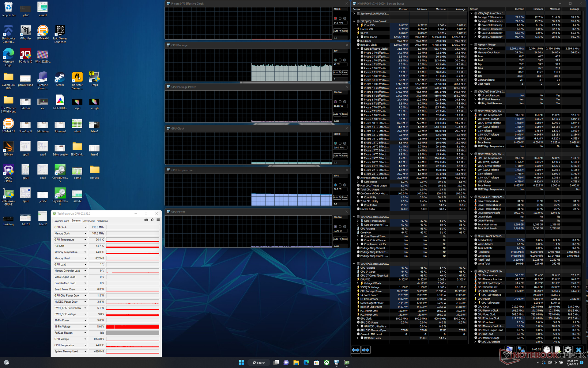Click Search box on Windows taskbar
This screenshot has width=588, height=368.
(259, 362)
